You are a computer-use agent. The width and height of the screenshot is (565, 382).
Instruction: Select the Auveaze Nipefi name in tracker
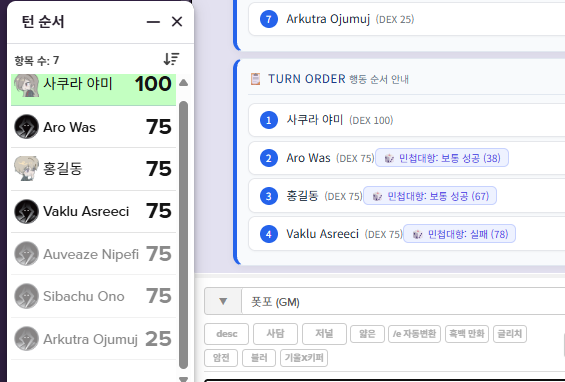point(91,254)
